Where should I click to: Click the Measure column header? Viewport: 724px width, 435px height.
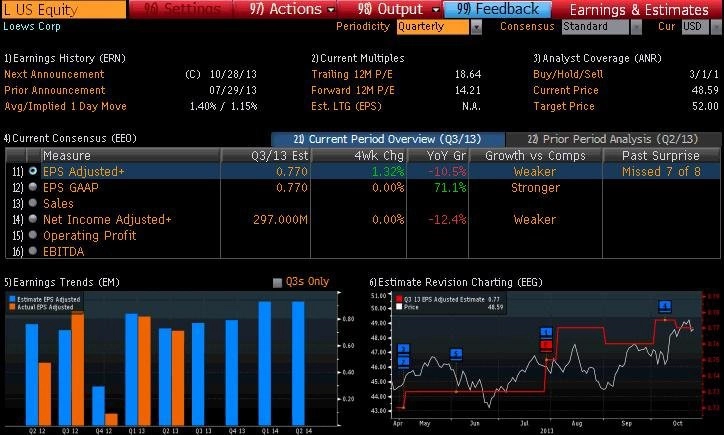[131, 156]
